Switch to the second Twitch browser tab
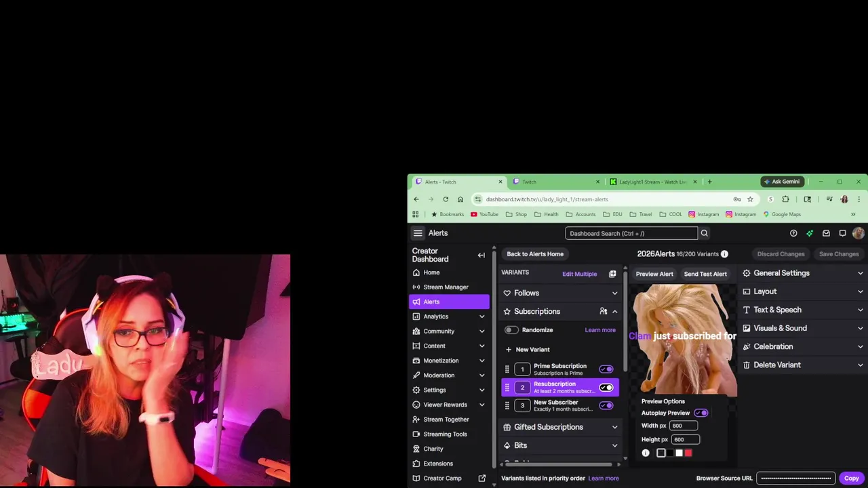Viewport: 868px width, 488px height. (555, 182)
